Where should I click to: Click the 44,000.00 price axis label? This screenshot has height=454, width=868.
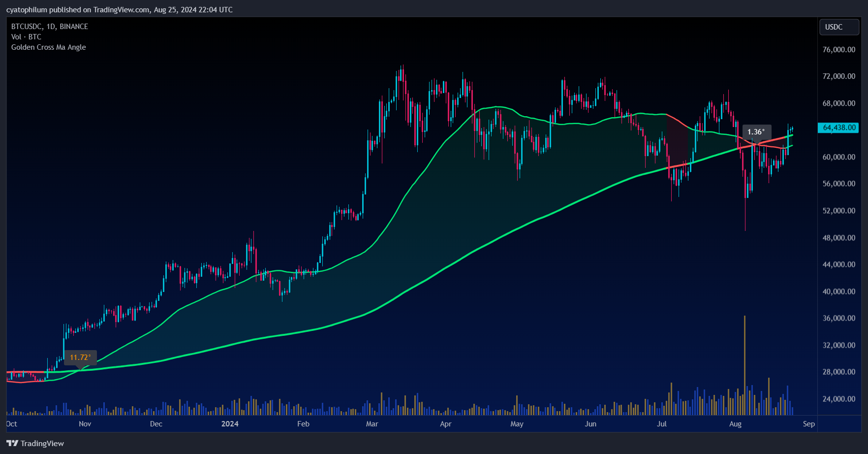point(839,264)
